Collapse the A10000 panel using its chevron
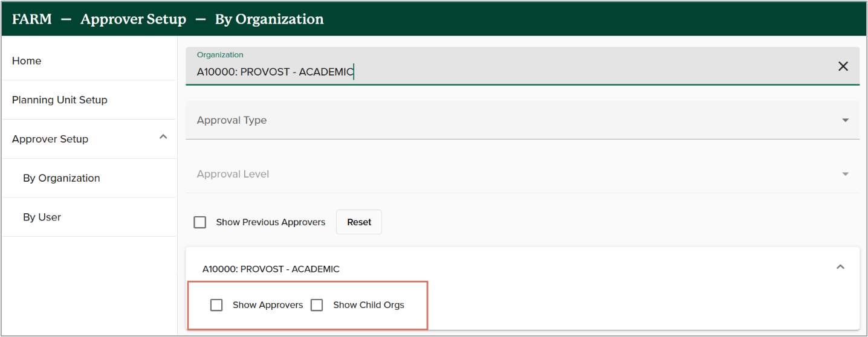Viewport: 868px width, 337px height. (840, 268)
